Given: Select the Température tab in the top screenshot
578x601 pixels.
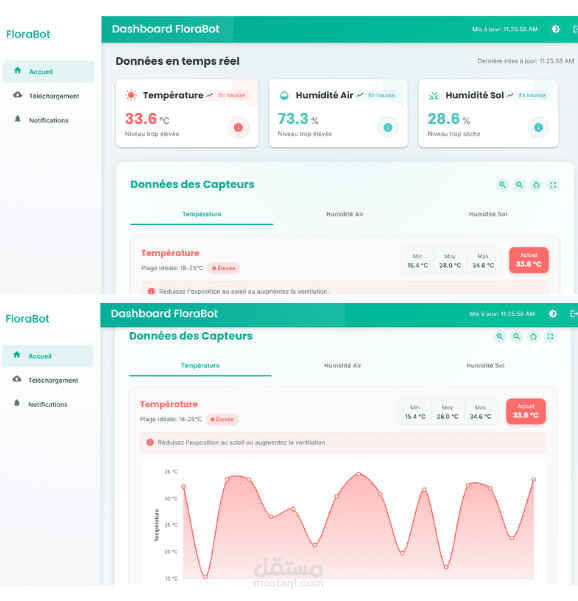Looking at the screenshot, I should 202,214.
